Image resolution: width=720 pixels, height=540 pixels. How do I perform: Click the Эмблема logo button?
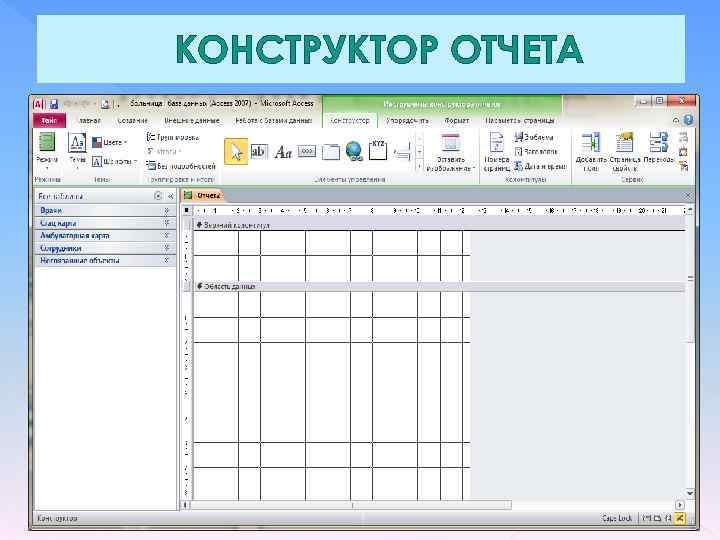[x=534, y=137]
